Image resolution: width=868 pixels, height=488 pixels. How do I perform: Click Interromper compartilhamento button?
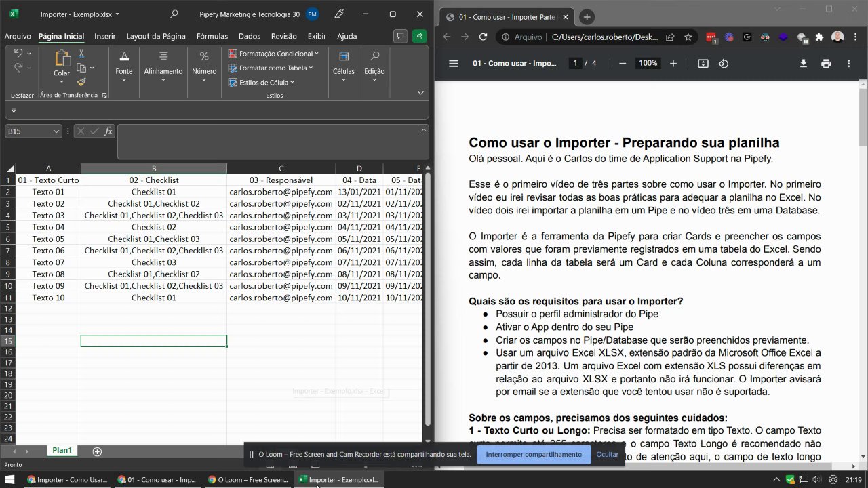click(534, 454)
